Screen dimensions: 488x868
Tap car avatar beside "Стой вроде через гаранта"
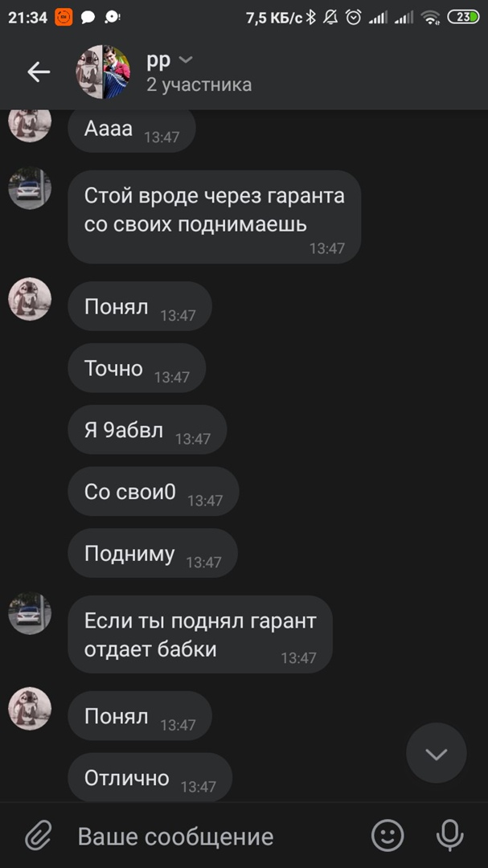(x=30, y=188)
